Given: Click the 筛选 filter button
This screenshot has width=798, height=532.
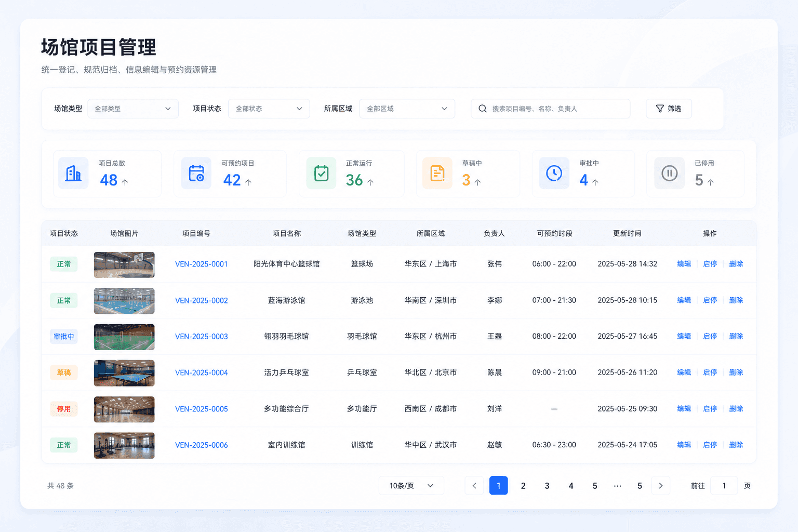Looking at the screenshot, I should (669, 109).
